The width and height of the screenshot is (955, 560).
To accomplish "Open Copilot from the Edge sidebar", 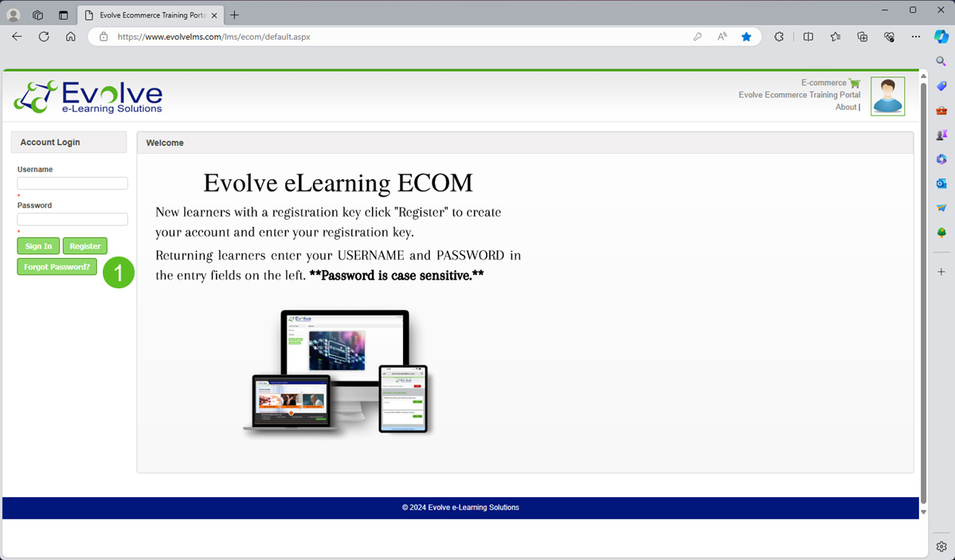I will click(941, 36).
